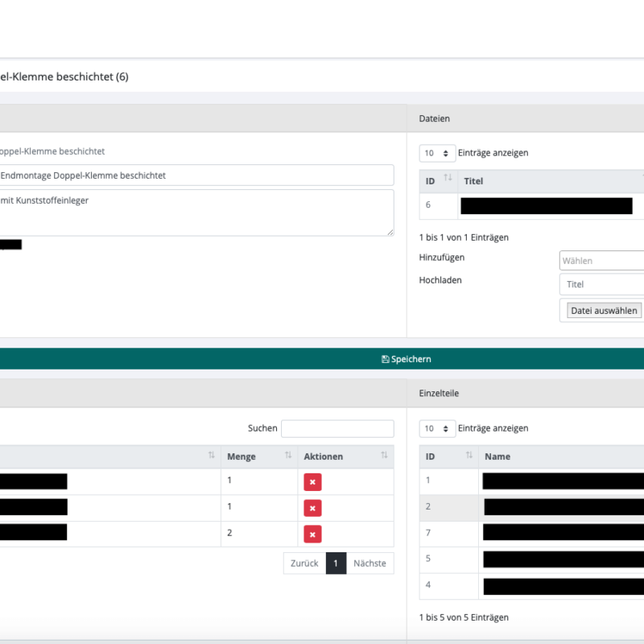Go to previous page with Zurück
The image size is (644, 644).
pyautogui.click(x=304, y=563)
